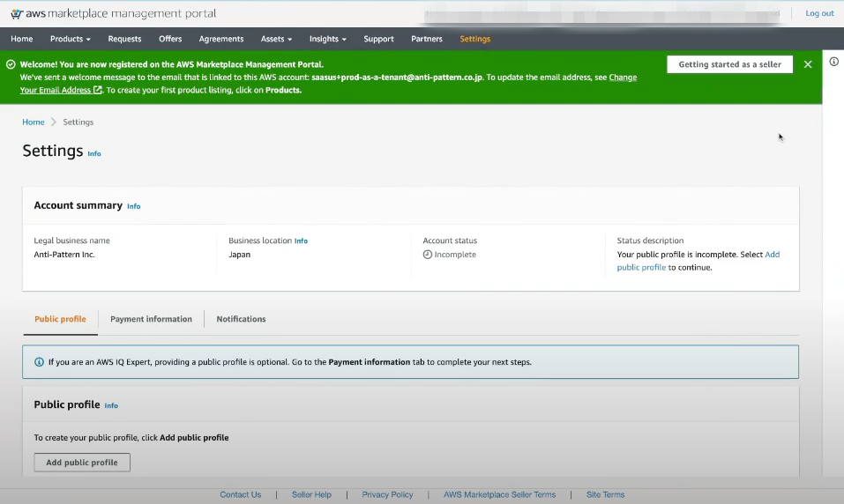
Task: Click the info icon in AWS IQ notice
Action: click(39, 362)
